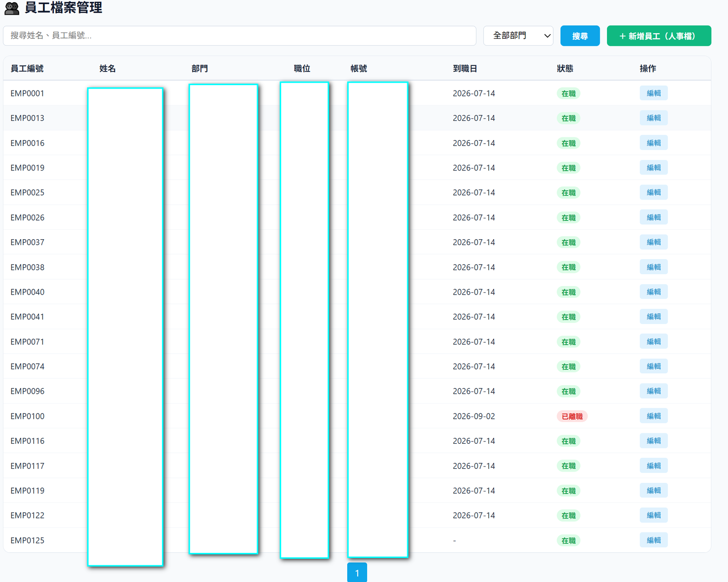Click the 部門 column header
The image size is (728, 582).
click(200, 69)
